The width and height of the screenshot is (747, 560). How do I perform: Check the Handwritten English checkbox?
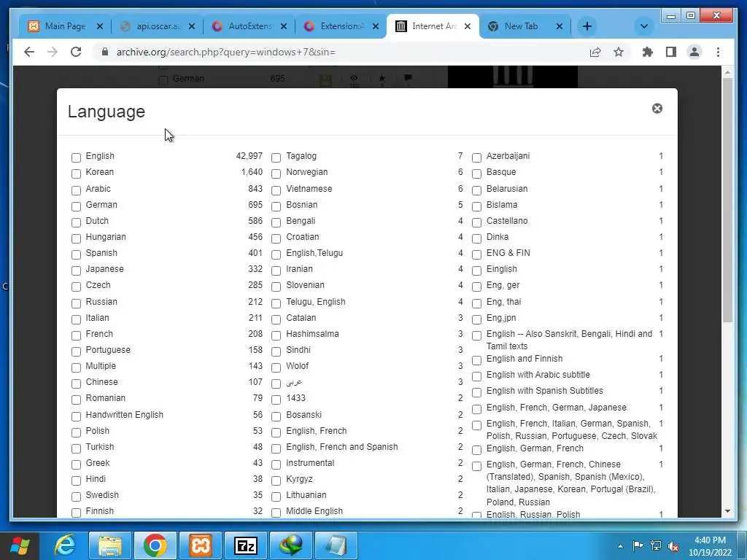76,416
